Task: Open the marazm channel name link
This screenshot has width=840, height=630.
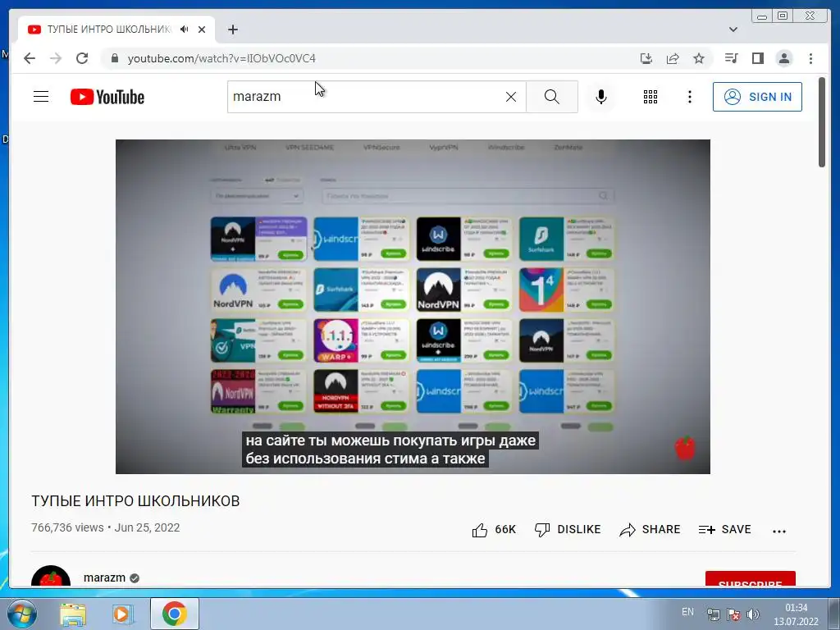Action: click(x=104, y=577)
